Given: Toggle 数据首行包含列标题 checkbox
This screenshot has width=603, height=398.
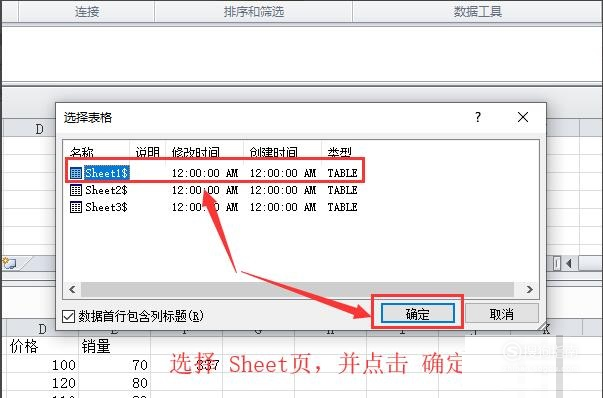Looking at the screenshot, I should [x=68, y=316].
